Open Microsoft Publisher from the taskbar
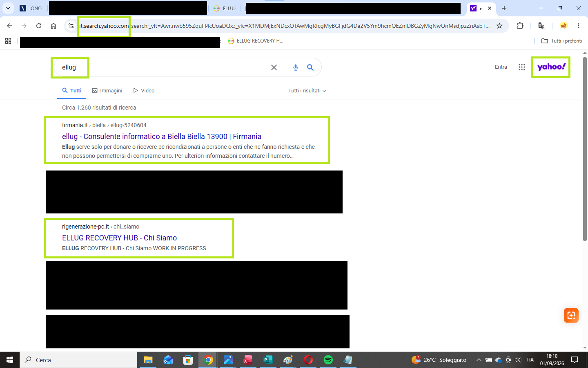Viewport: 588px width, 368px height. pos(268,360)
